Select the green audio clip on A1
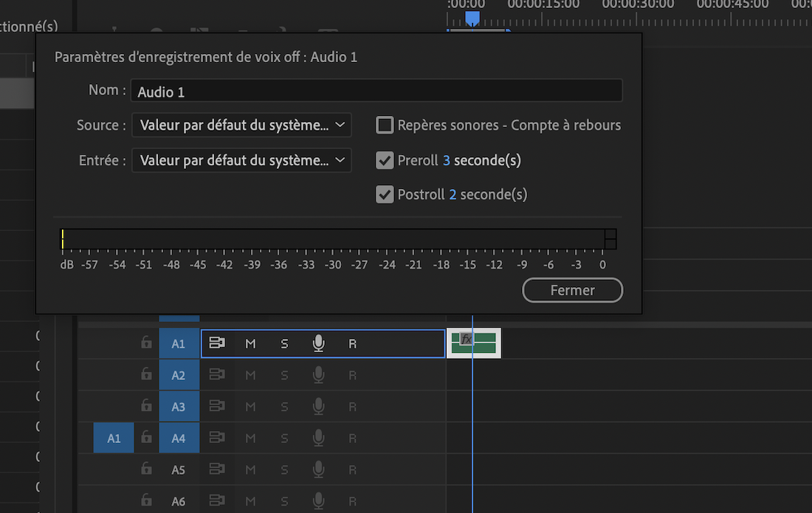 point(474,343)
